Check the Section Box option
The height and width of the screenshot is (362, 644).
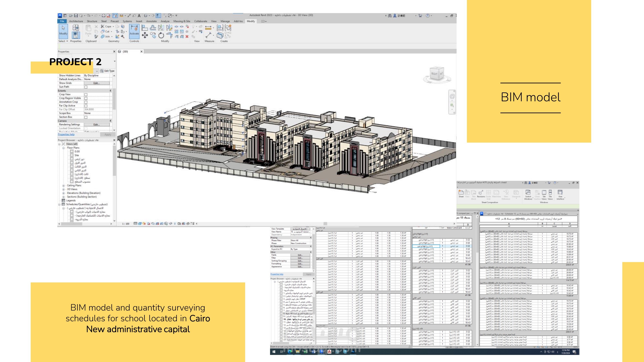click(86, 117)
